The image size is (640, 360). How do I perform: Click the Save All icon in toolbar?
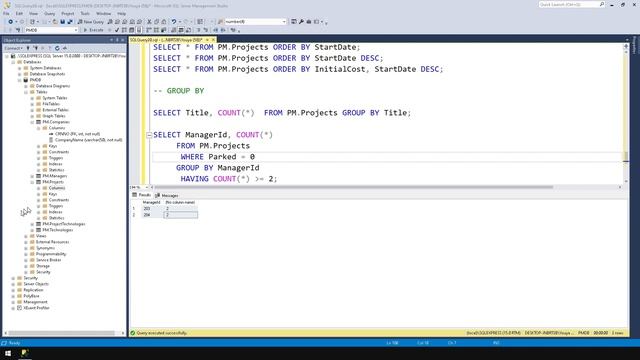(70, 22)
